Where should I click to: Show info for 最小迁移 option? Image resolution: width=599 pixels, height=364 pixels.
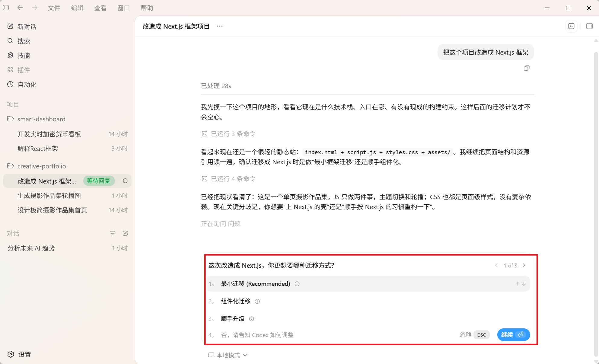click(x=297, y=284)
